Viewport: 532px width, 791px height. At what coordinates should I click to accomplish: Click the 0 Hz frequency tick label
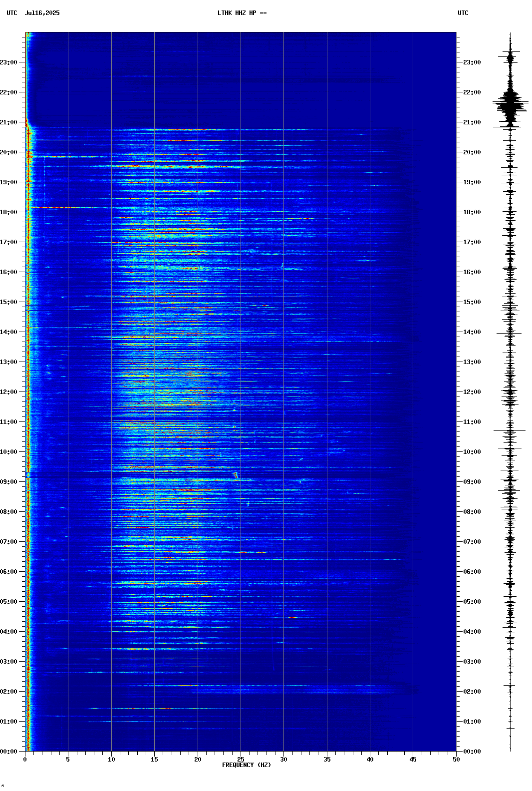25,760
